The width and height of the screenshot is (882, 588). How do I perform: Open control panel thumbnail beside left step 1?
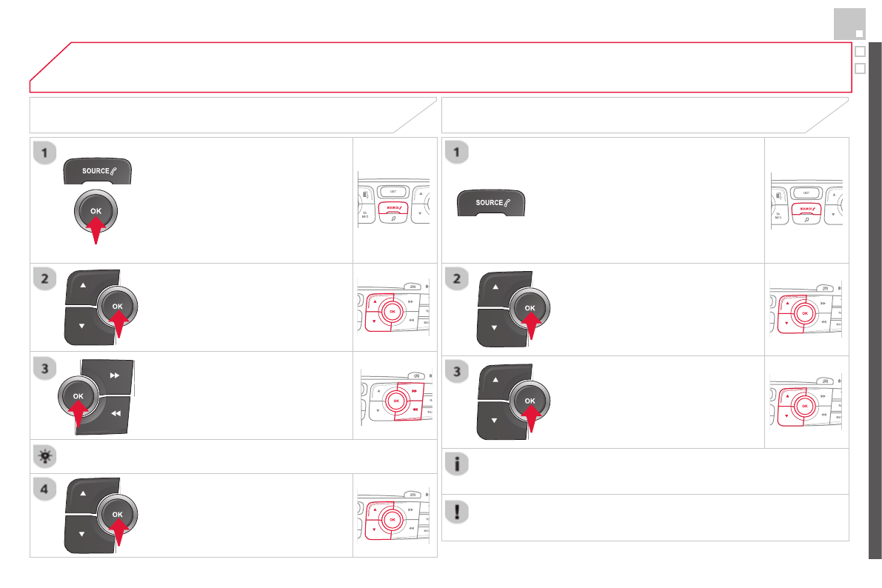coord(394,200)
